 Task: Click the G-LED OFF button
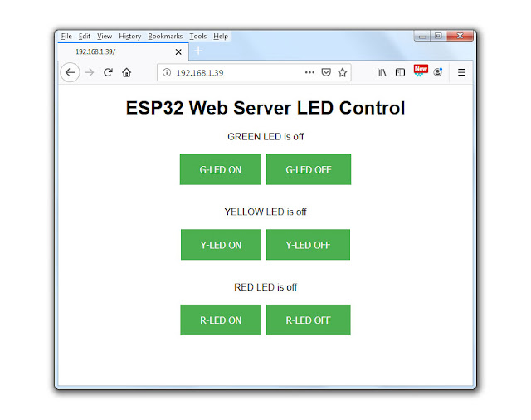309,169
